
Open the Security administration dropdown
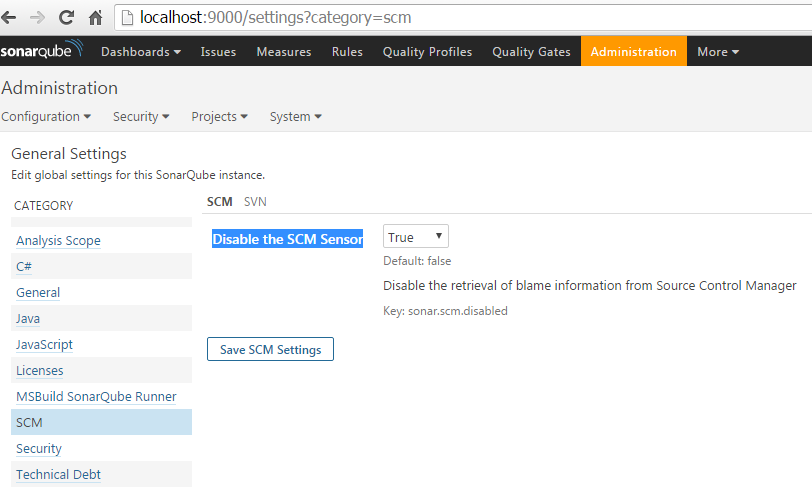point(141,117)
